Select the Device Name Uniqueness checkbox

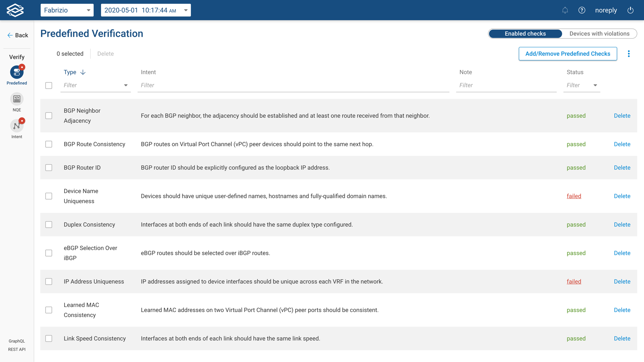[x=49, y=196]
